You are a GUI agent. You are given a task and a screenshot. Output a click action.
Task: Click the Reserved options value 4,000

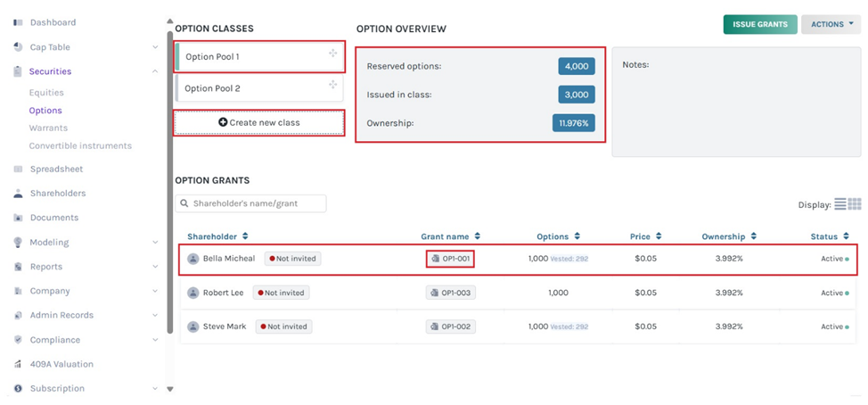577,66
